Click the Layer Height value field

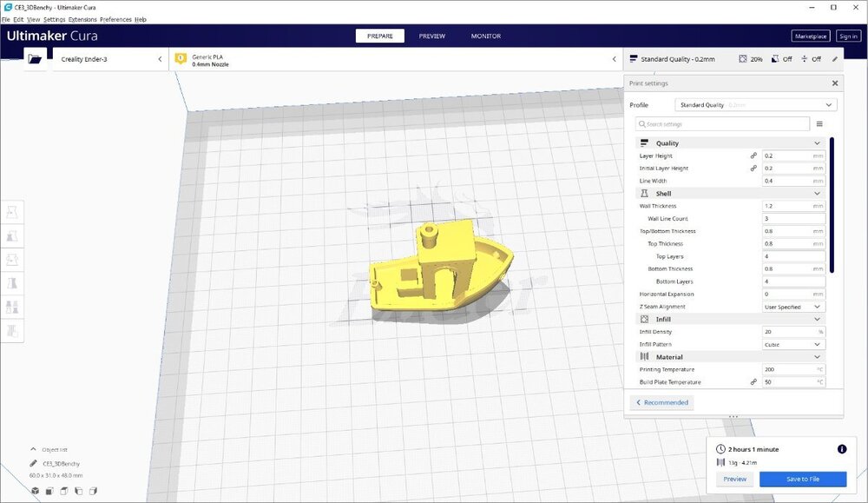793,156
